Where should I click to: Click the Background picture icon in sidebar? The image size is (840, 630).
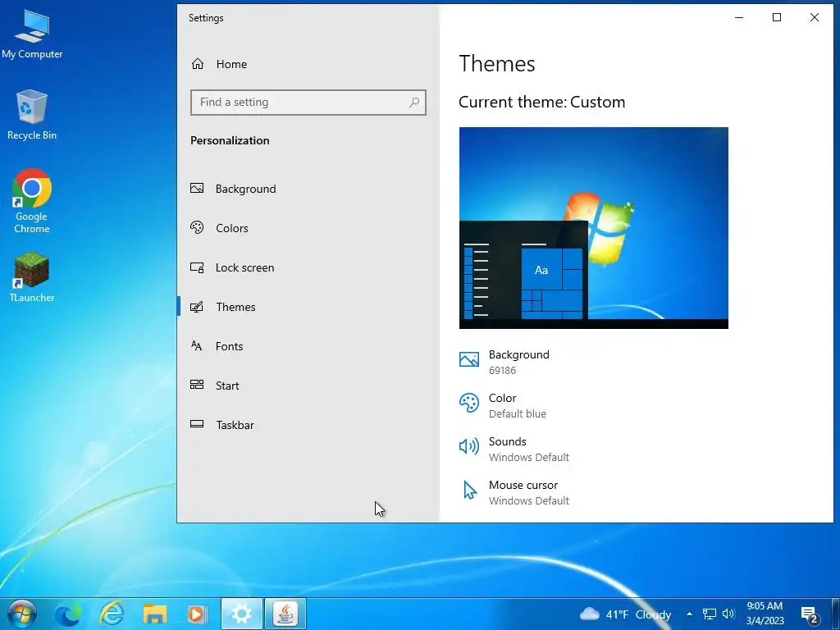point(197,188)
